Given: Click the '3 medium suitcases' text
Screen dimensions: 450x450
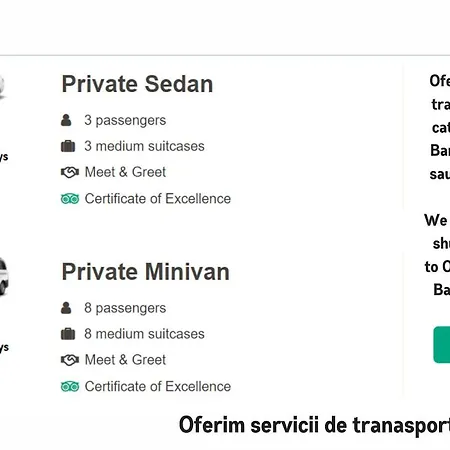Looking at the screenshot, I should [x=144, y=146].
